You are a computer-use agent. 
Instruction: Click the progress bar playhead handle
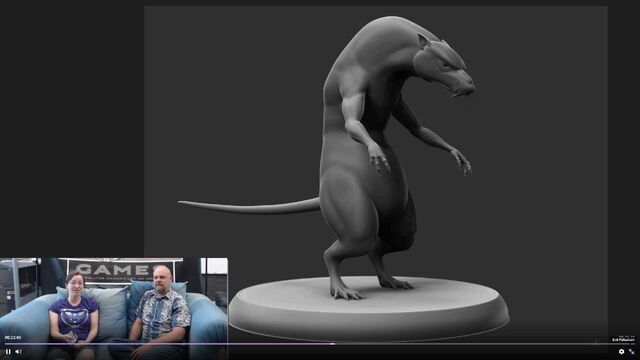pyautogui.click(x=333, y=344)
